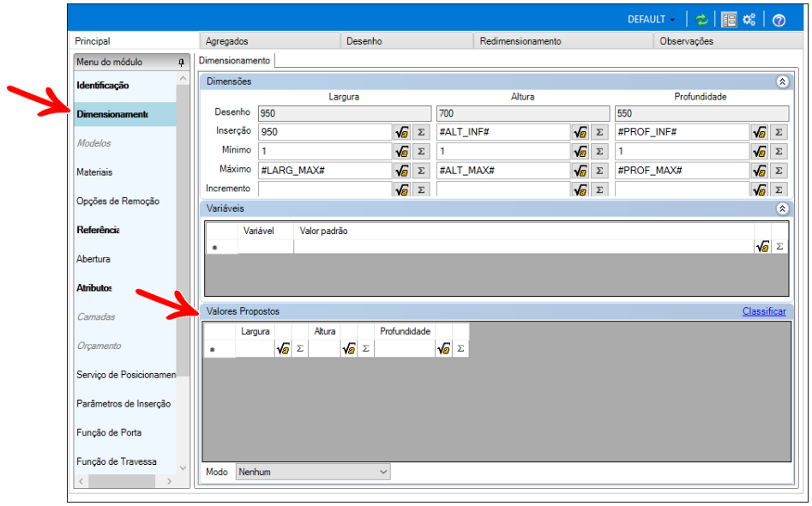Click the formula icon for Inserção Largura
This screenshot has width=812, height=506.
click(401, 132)
